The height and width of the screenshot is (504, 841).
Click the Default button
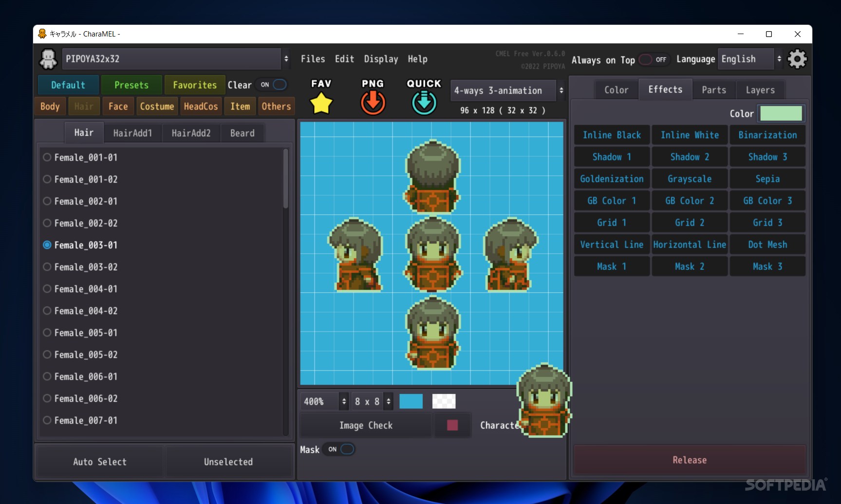68,85
